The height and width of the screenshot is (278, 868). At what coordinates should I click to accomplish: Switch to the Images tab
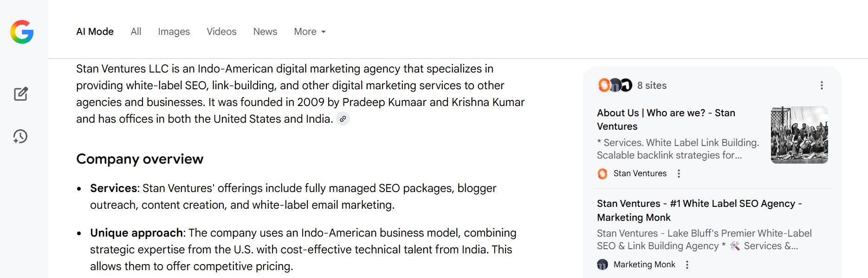point(174,32)
